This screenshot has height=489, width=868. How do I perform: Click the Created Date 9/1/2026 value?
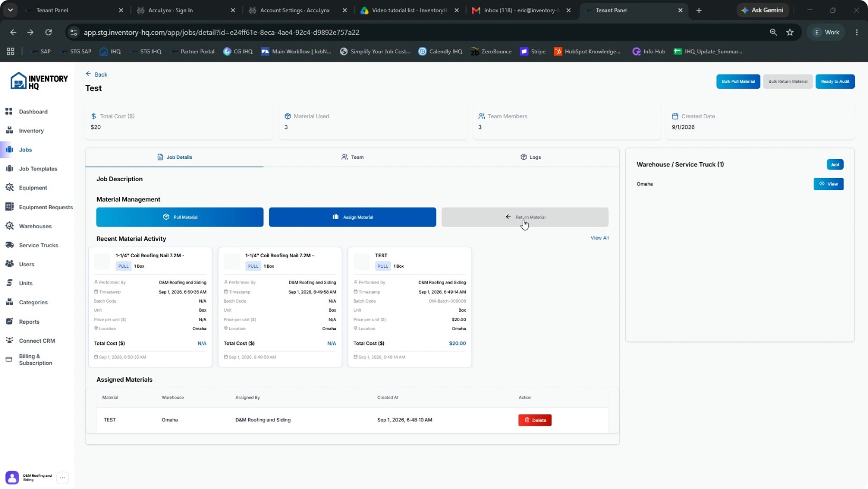point(683,127)
